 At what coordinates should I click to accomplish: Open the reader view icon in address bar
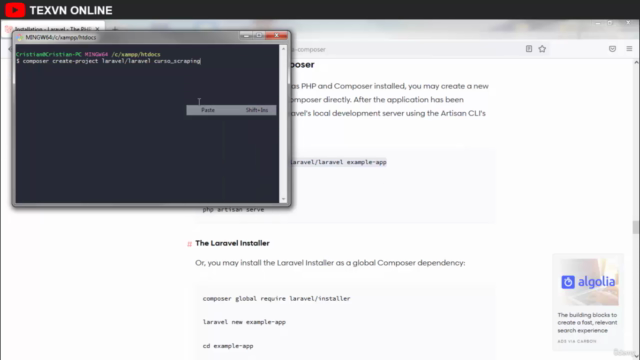529,49
